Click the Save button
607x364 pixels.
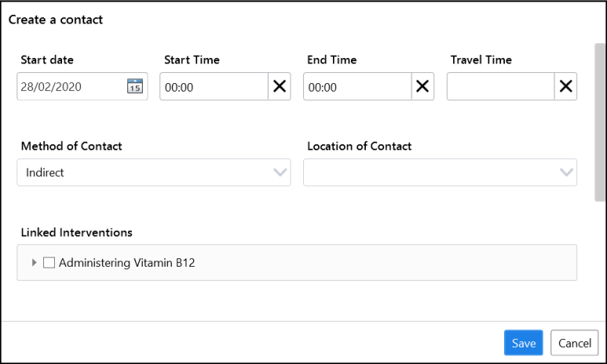coord(524,343)
